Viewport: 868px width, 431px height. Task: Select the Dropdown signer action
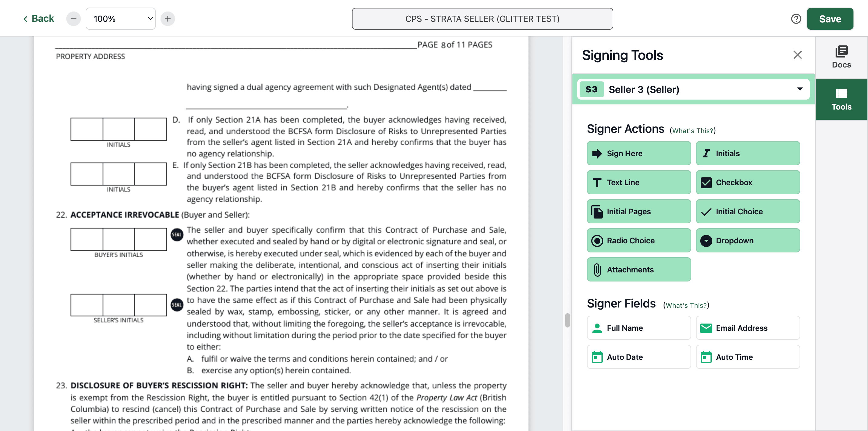coord(748,240)
